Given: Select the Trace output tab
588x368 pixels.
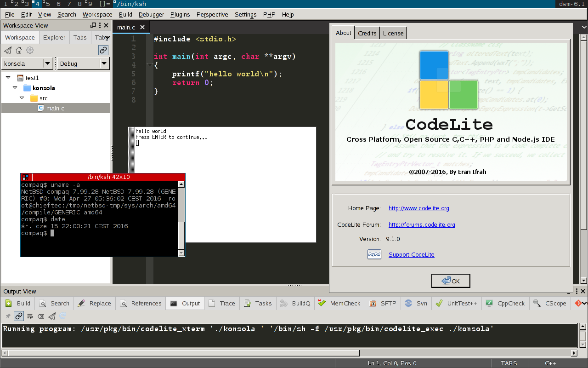Looking at the screenshot, I should (221, 303).
